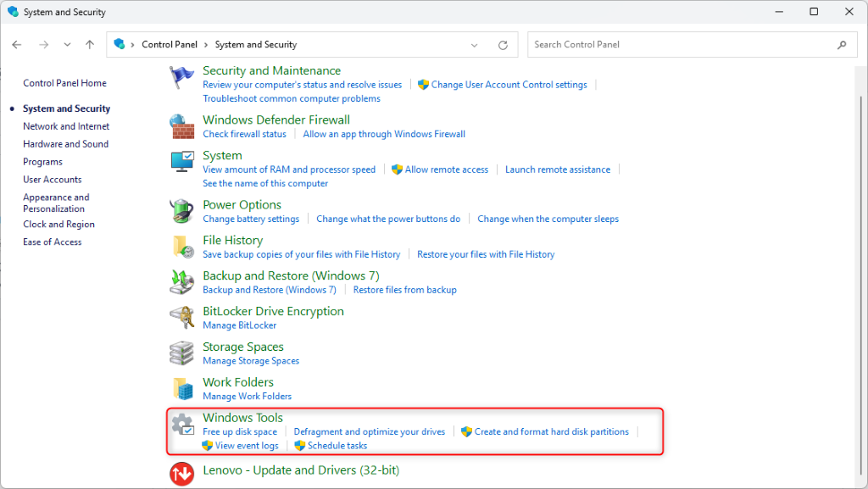Open User Accounts category
The width and height of the screenshot is (868, 489).
[x=52, y=179]
